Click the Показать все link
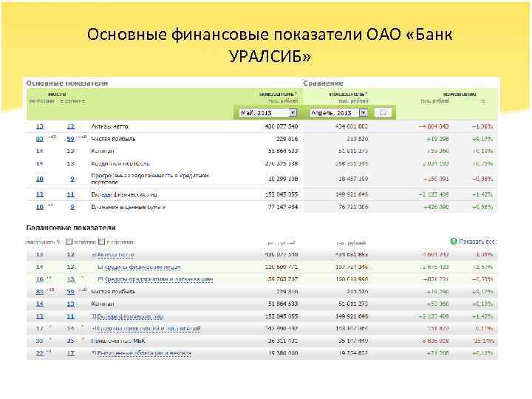Image resolution: width=532 pixels, height=399 pixels. pos(477,242)
